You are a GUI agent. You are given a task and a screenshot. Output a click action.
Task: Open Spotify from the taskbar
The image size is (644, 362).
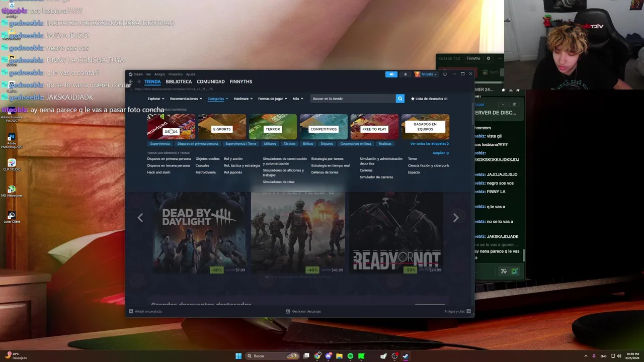pyautogui.click(x=351, y=356)
